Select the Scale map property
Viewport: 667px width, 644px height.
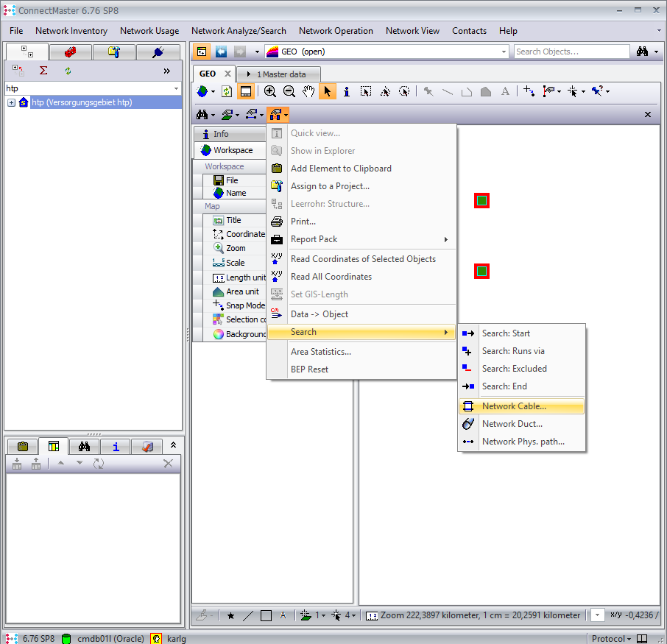click(x=235, y=263)
